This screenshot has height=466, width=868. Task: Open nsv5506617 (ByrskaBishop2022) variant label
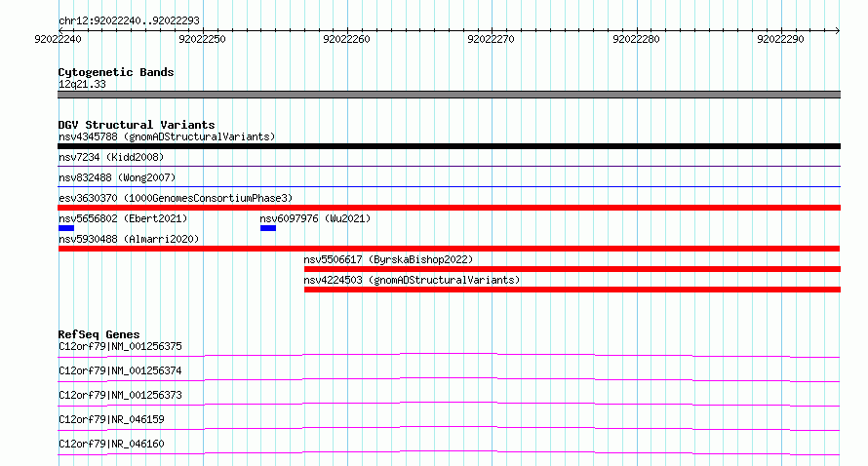point(388,259)
